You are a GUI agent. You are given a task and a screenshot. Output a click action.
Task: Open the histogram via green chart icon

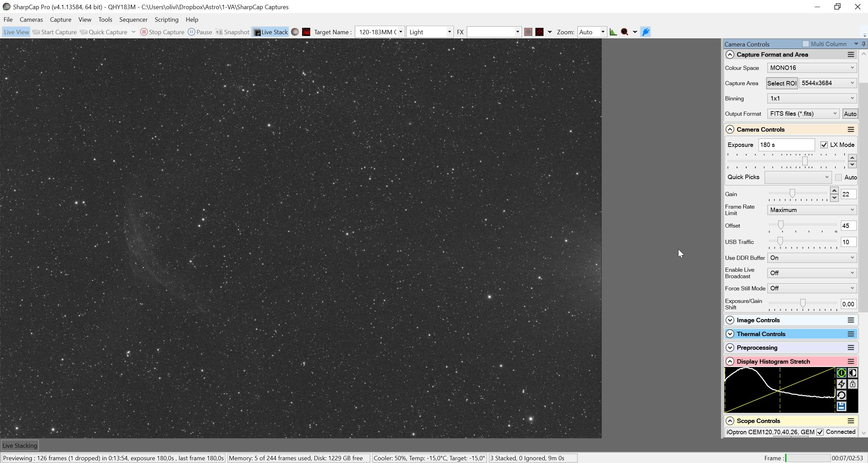(613, 32)
